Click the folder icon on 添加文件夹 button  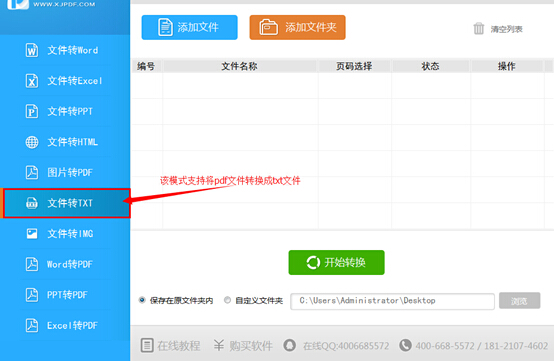pyautogui.click(x=269, y=27)
